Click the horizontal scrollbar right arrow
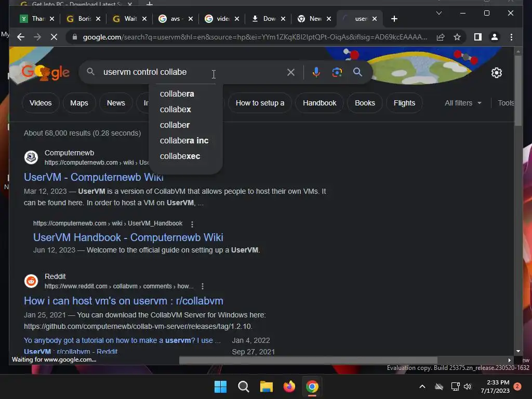Image resolution: width=532 pixels, height=399 pixels. click(509, 360)
